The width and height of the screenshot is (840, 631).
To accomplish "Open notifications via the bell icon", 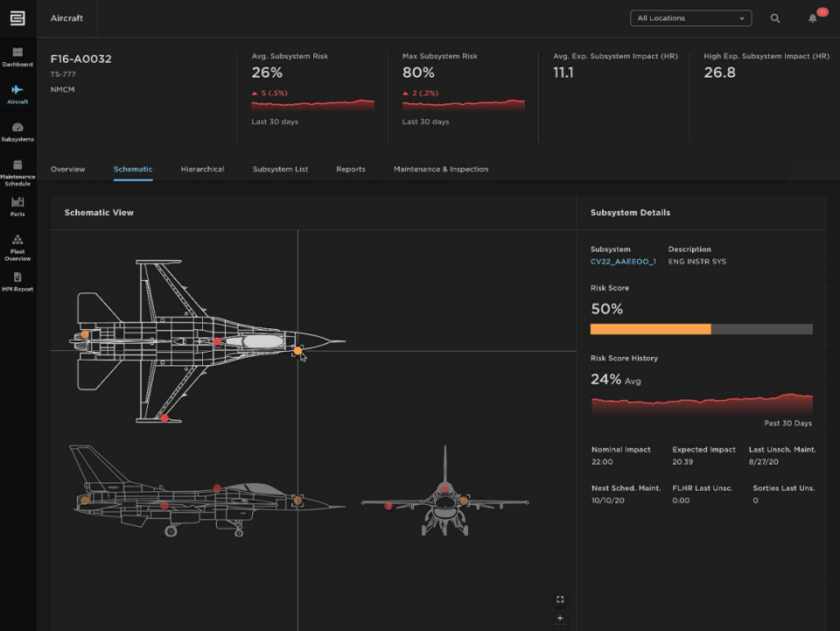I will pos(813,18).
